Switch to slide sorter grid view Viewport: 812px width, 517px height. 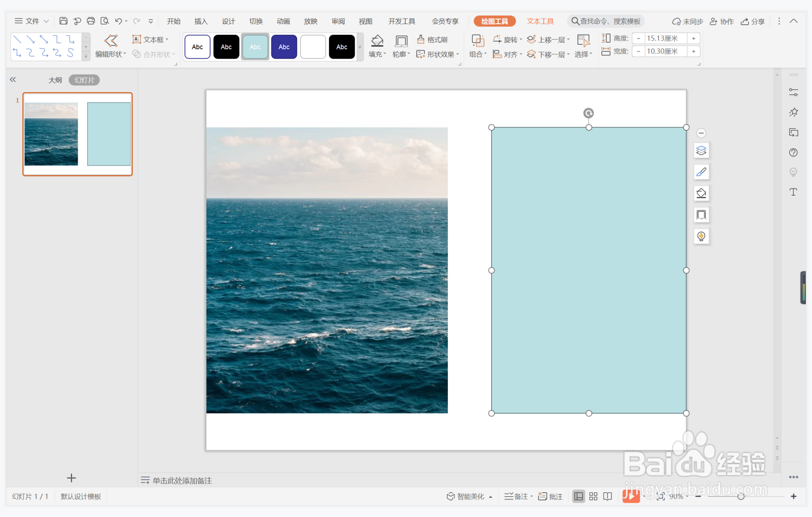[x=593, y=496]
